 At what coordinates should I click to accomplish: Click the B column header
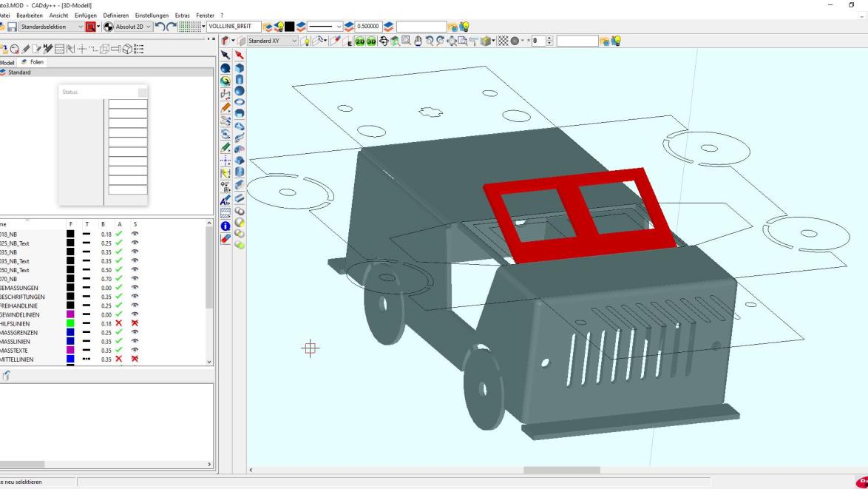coord(103,223)
